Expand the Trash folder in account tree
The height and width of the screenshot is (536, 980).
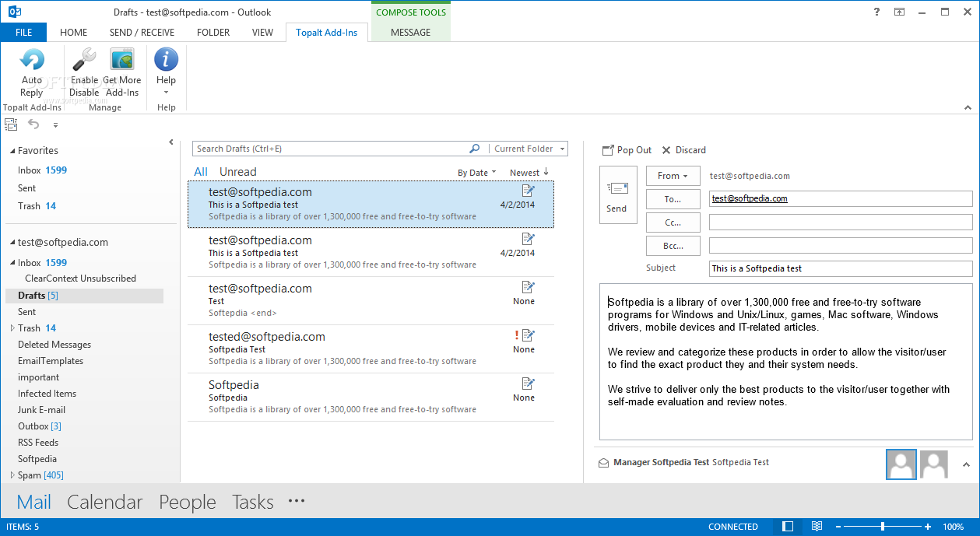(12, 328)
